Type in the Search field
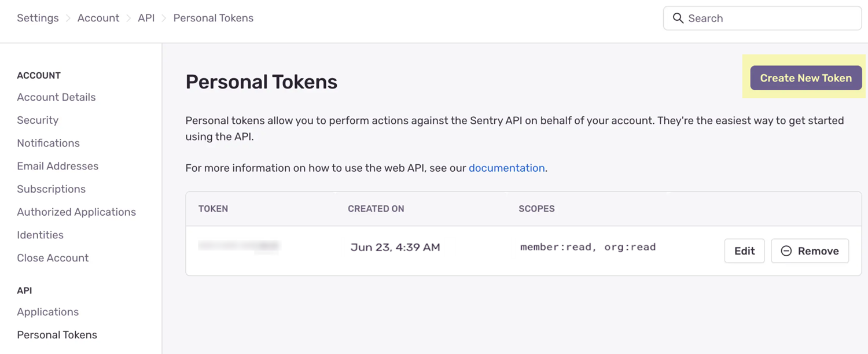The height and width of the screenshot is (354, 868). [x=770, y=19]
